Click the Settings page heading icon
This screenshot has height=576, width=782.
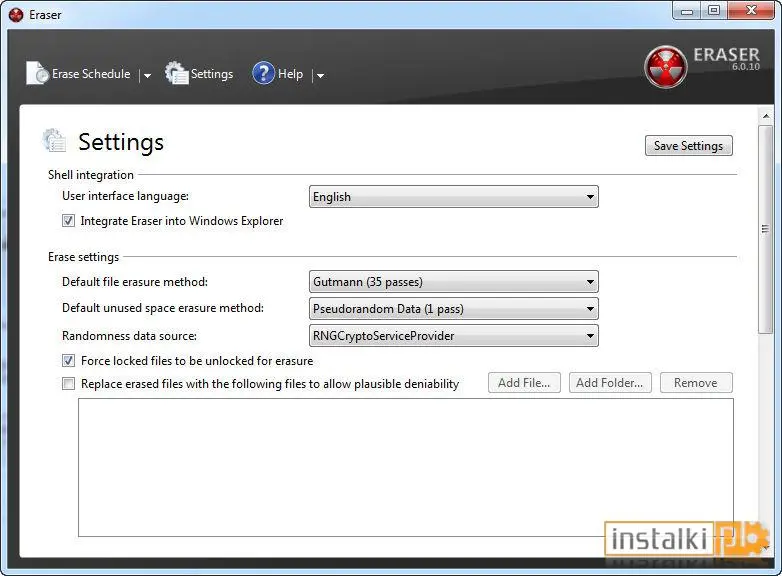point(54,141)
